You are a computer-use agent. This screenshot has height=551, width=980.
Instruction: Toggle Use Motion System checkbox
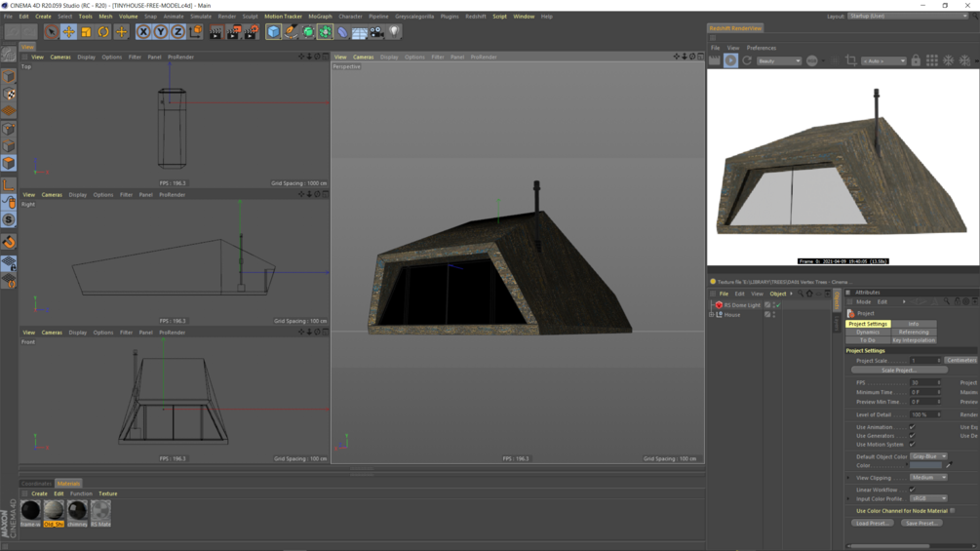[x=912, y=445]
